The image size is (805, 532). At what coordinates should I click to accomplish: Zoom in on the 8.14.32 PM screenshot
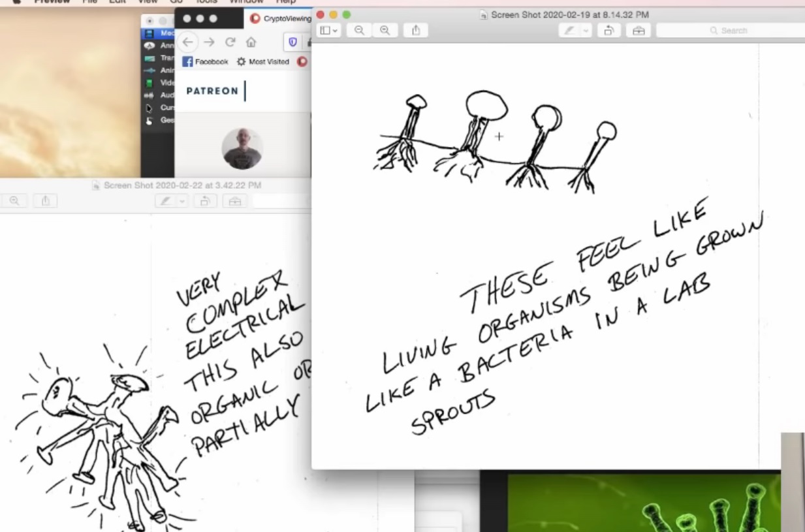click(x=385, y=31)
